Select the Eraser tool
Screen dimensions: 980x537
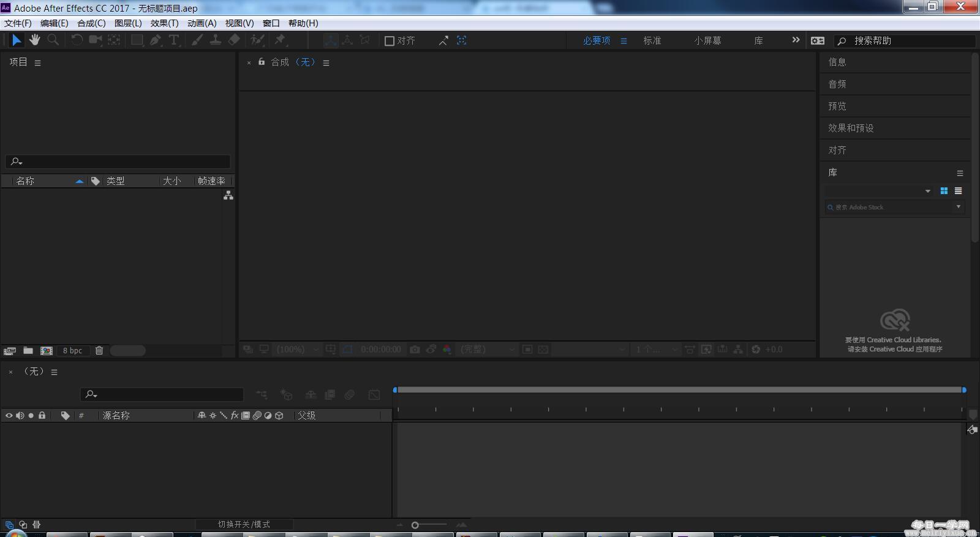coord(234,40)
